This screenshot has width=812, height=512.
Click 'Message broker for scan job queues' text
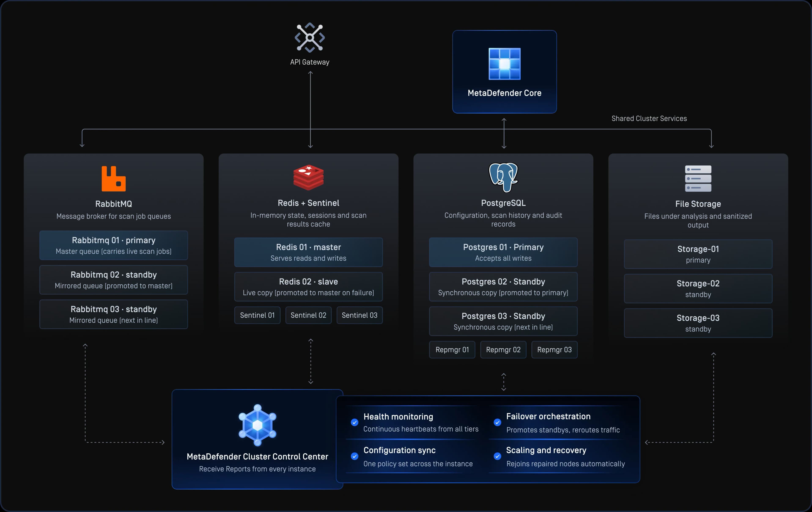click(x=114, y=216)
